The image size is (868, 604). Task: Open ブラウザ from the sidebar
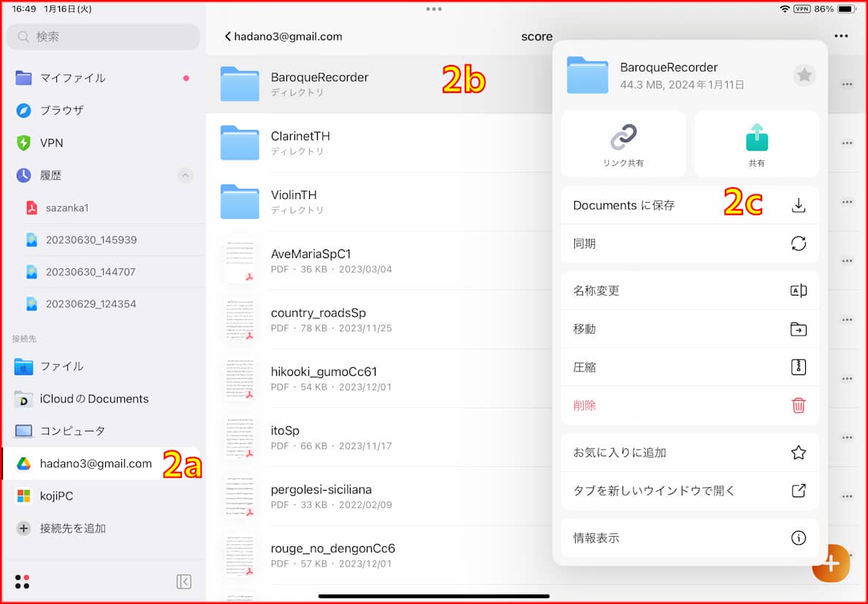58,110
